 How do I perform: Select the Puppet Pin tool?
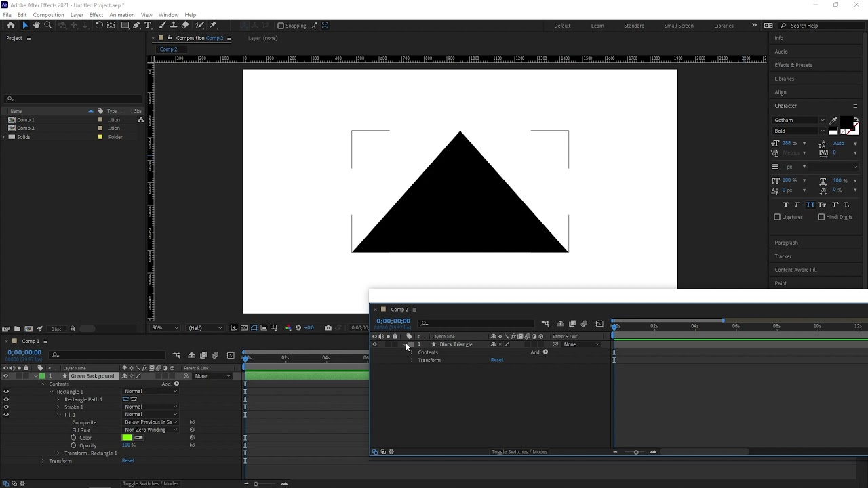(x=213, y=25)
